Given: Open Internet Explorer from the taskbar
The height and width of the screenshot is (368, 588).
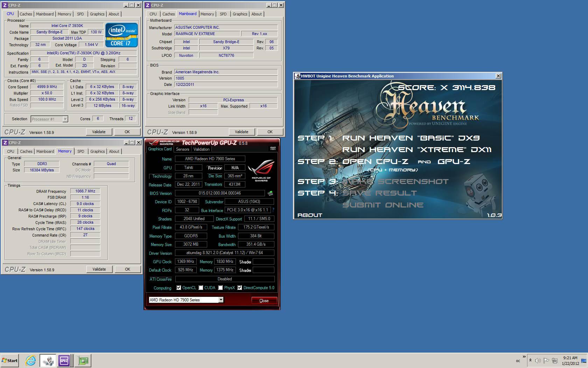Looking at the screenshot, I should [x=31, y=360].
